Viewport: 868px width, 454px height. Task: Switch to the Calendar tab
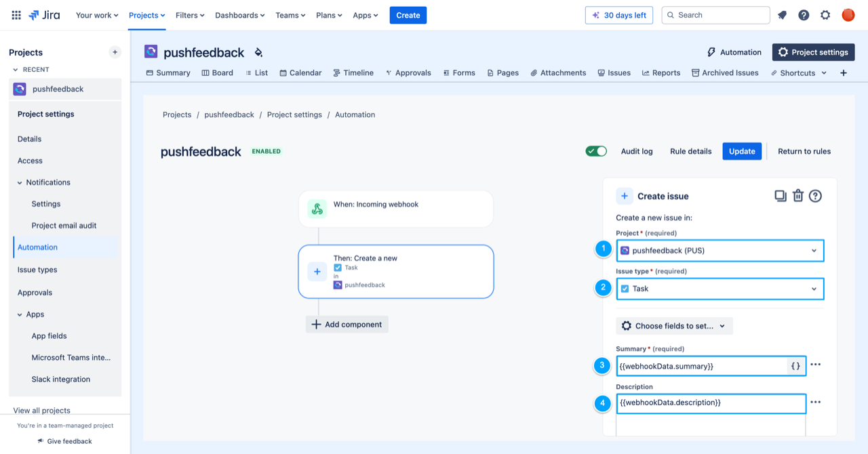point(300,73)
